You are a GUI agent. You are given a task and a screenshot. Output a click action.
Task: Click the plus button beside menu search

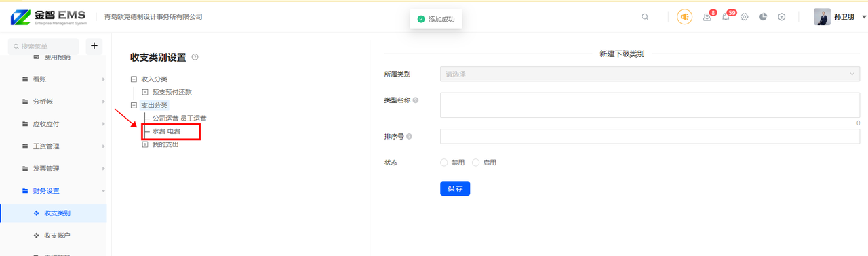pos(94,46)
